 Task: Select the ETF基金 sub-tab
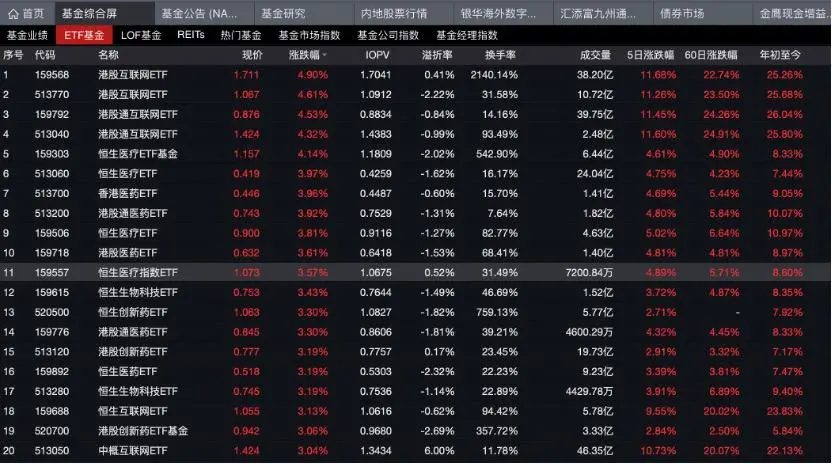[83, 35]
